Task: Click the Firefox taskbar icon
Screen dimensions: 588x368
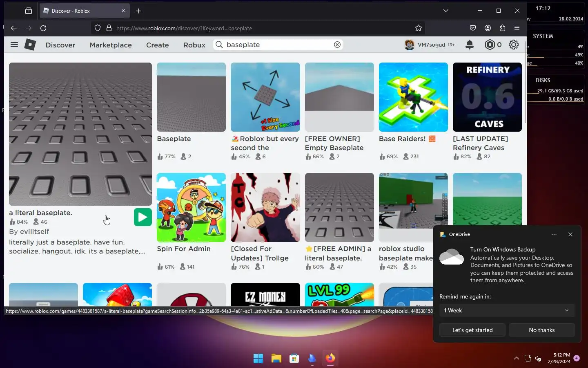Action: point(330,359)
